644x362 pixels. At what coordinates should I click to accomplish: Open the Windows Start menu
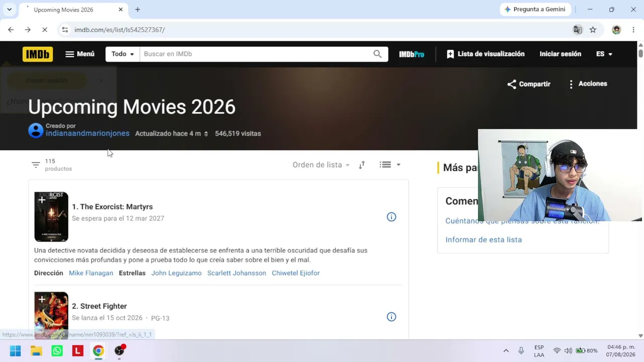point(15,351)
